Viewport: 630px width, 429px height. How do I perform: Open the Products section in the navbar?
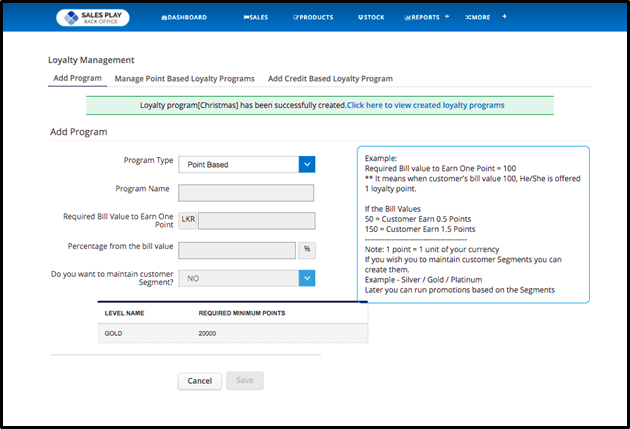(x=314, y=17)
